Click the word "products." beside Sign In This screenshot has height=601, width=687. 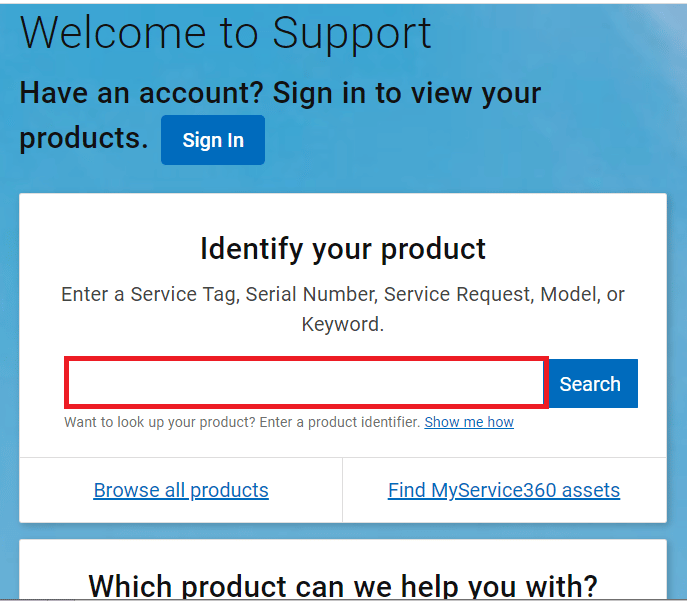click(x=84, y=138)
